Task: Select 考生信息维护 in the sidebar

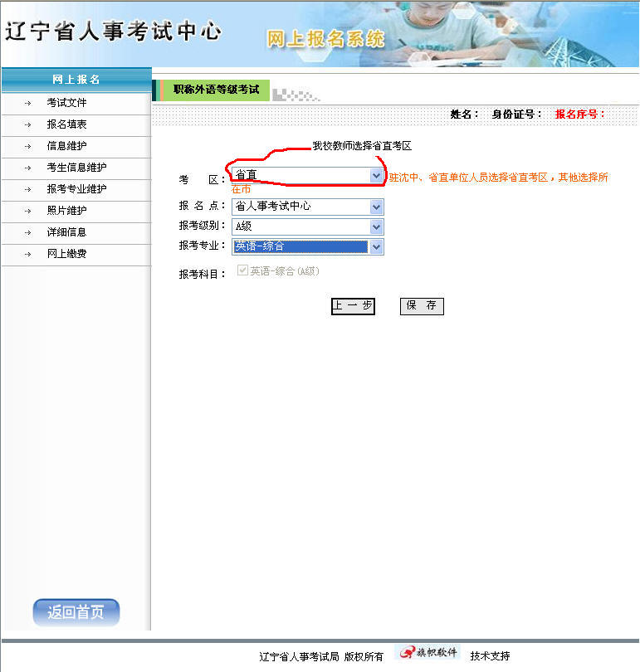Action: pyautogui.click(x=76, y=168)
